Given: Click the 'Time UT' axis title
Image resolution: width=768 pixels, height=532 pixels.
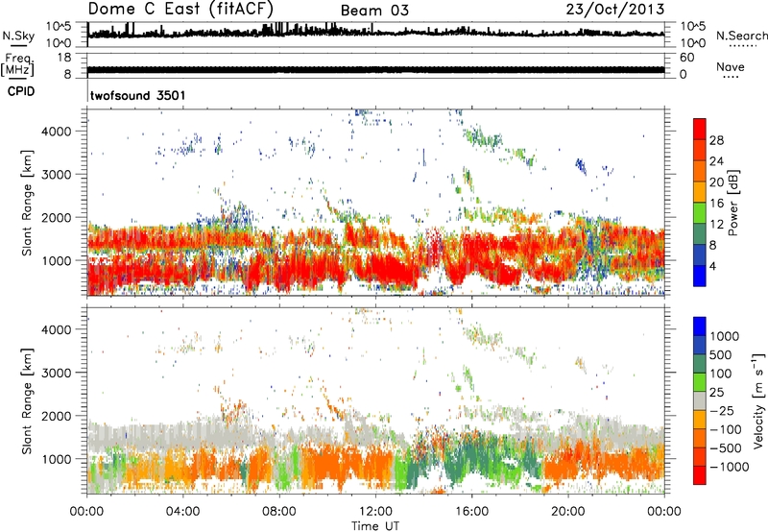Looking at the screenshot, I should click(375, 525).
